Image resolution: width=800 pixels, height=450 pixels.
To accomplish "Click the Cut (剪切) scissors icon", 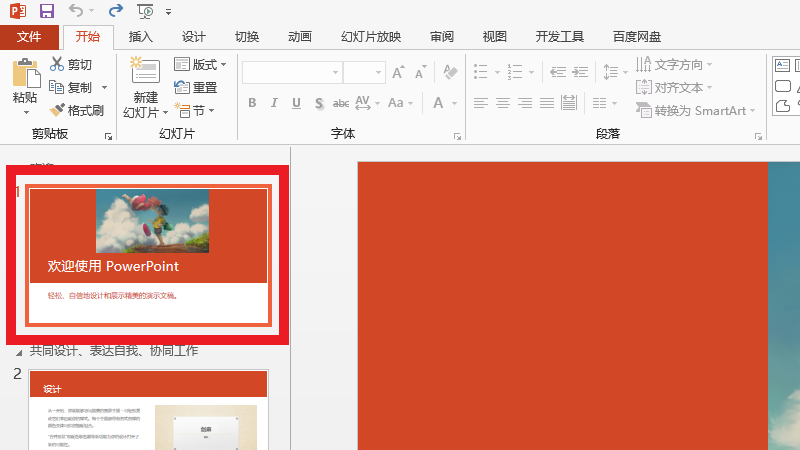I will pos(57,64).
